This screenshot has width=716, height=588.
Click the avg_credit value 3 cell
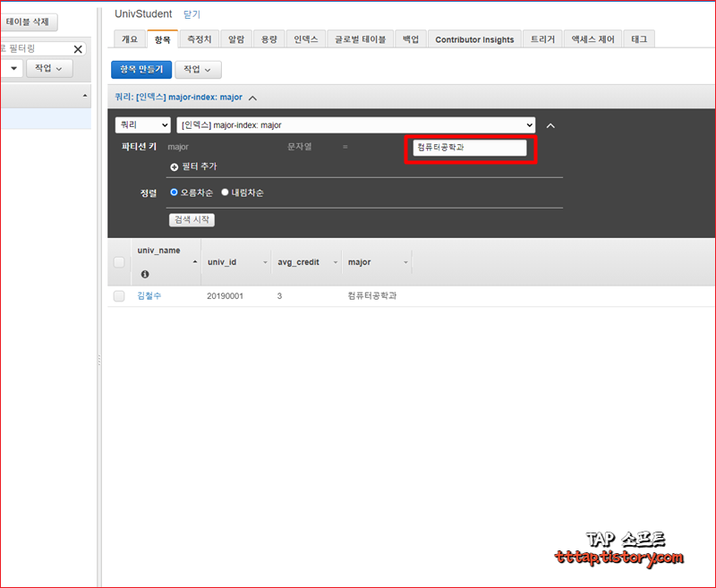(279, 296)
